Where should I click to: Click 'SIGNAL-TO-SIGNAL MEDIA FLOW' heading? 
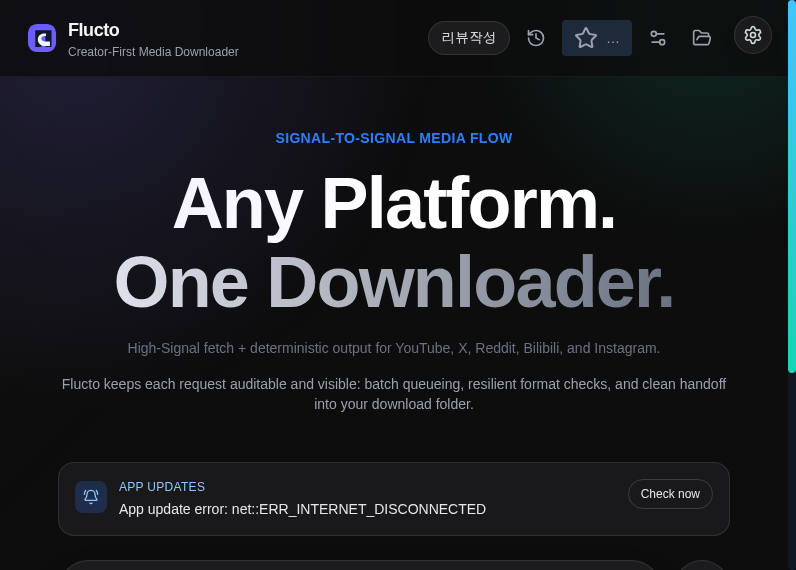tap(394, 138)
